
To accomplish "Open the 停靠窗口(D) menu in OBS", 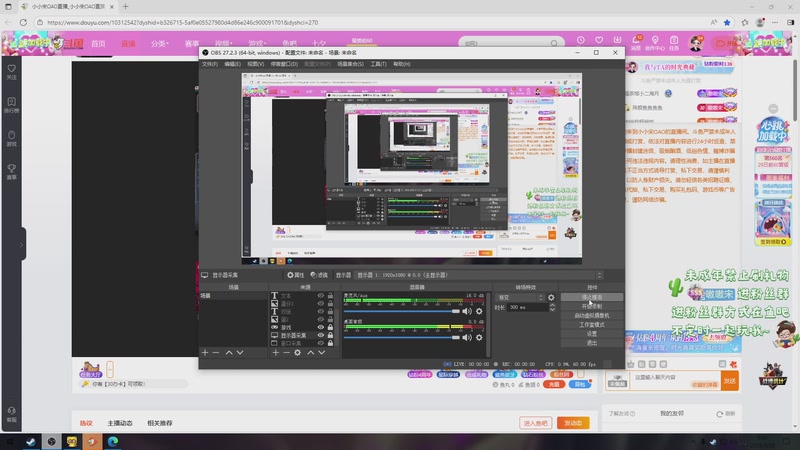I will tap(284, 64).
